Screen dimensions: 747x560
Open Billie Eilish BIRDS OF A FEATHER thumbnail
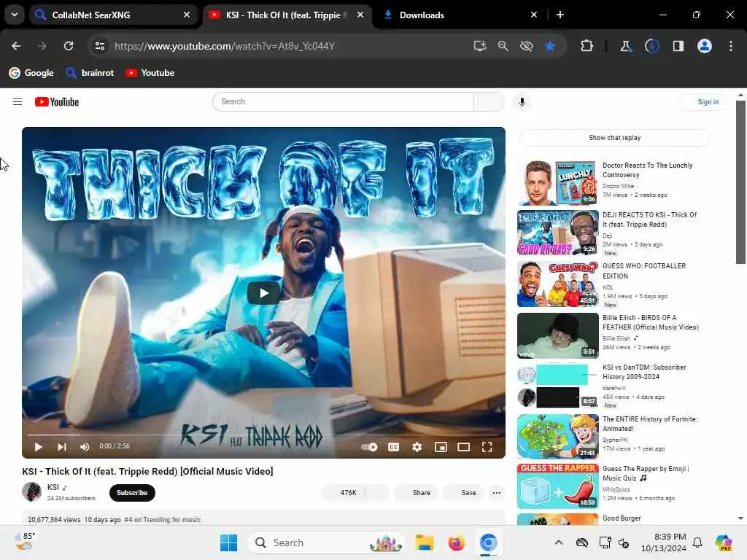[x=558, y=335]
